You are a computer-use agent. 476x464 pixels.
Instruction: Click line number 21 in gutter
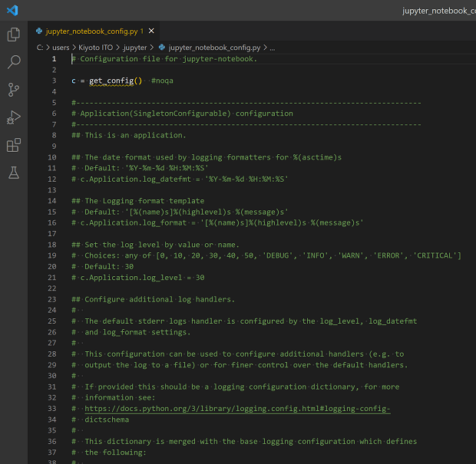tap(52, 278)
